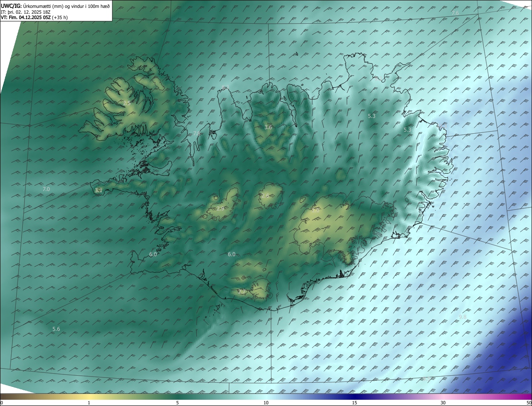Click the color scale tick labelled 0

point(2,403)
